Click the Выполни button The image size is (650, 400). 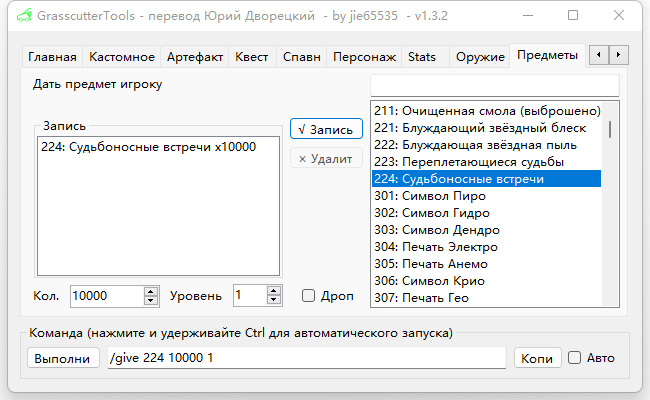[62, 358]
